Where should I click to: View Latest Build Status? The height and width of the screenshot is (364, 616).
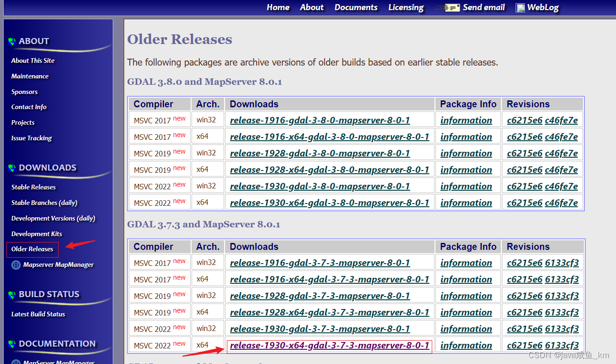(38, 314)
